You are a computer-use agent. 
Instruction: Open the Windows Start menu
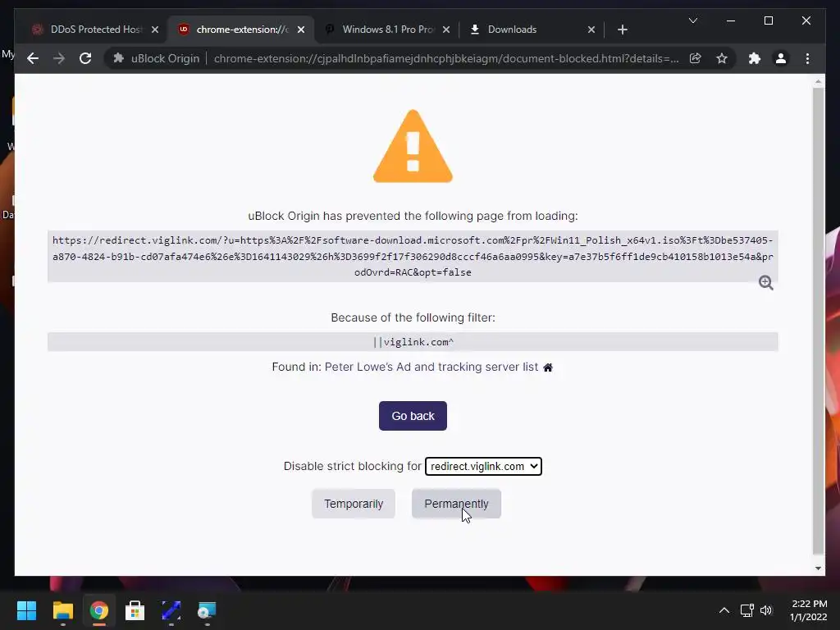click(26, 610)
